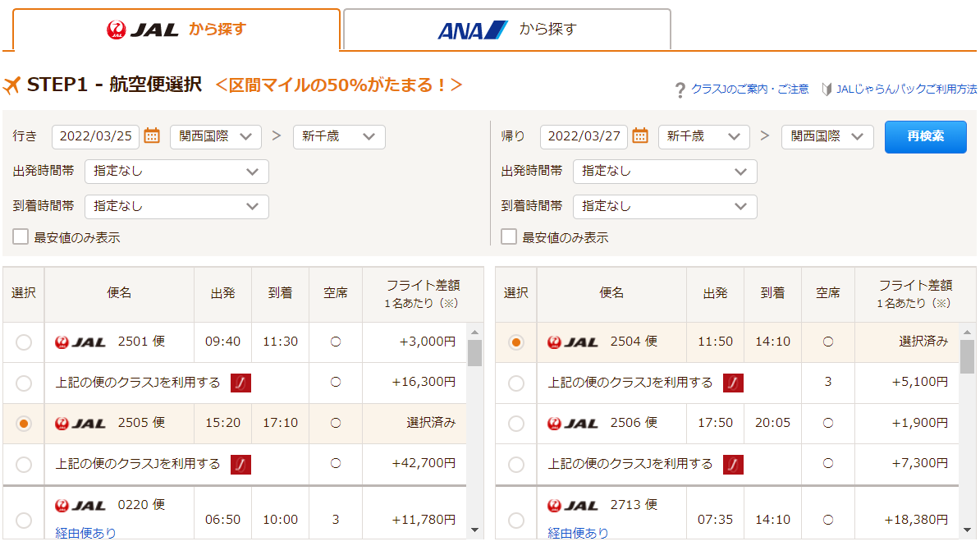
Task: Open 経由便あり link under JAL 2713 便
Action: (578, 533)
